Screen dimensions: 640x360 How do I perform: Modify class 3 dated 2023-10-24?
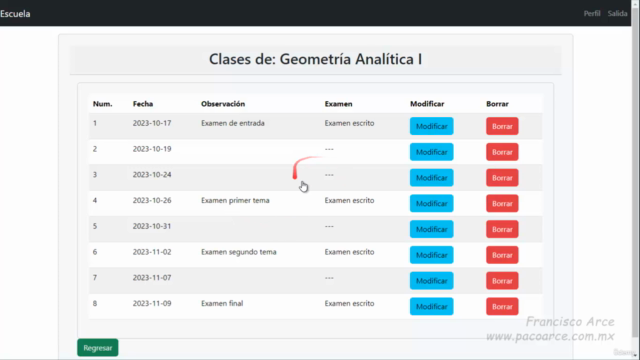click(431, 178)
